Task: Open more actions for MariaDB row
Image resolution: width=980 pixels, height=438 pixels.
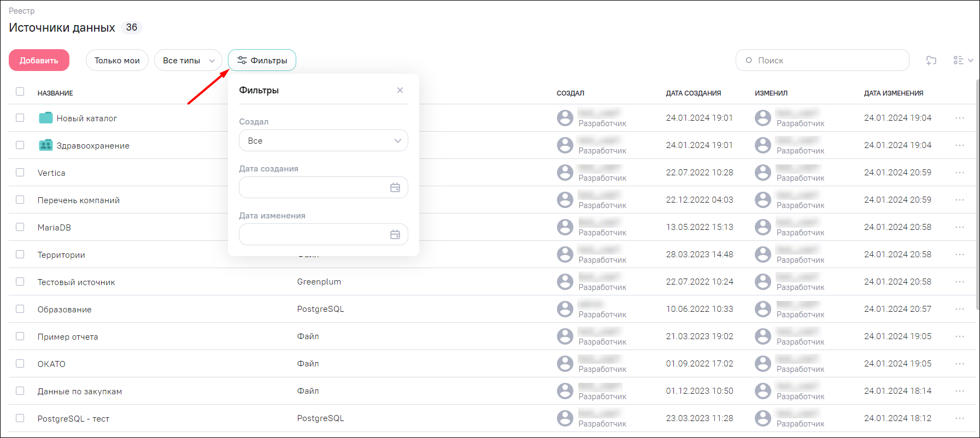Action: (x=960, y=227)
